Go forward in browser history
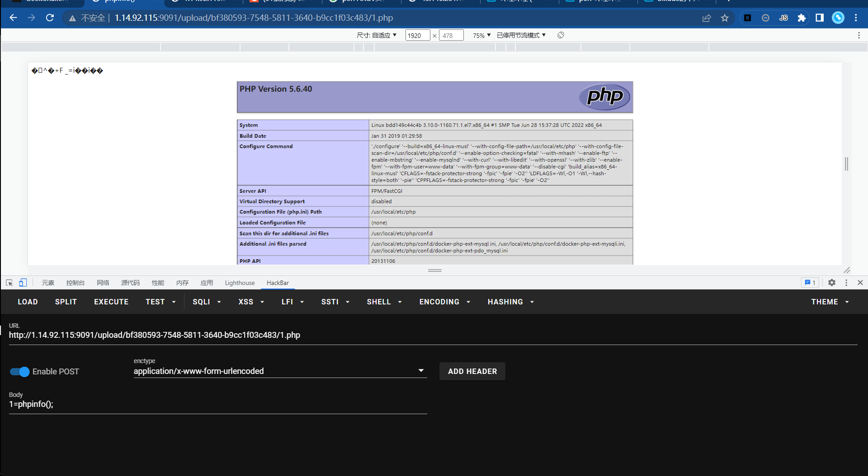Screen dimensions: 868x476 31,18
